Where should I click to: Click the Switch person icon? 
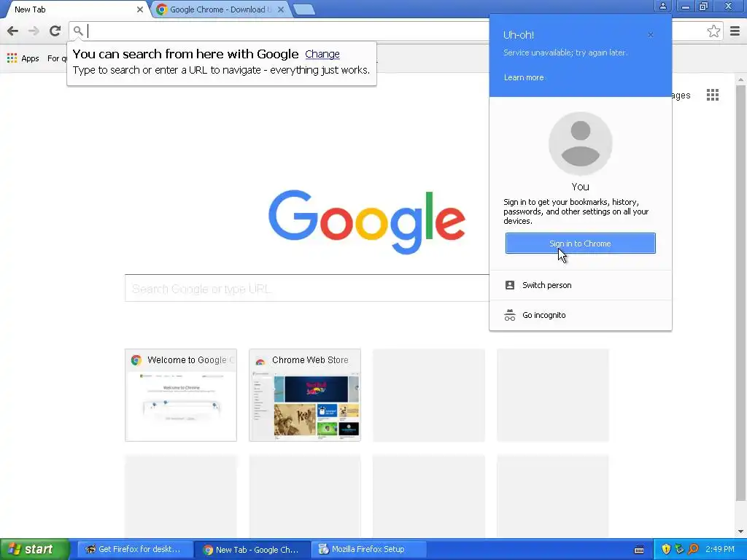click(510, 285)
